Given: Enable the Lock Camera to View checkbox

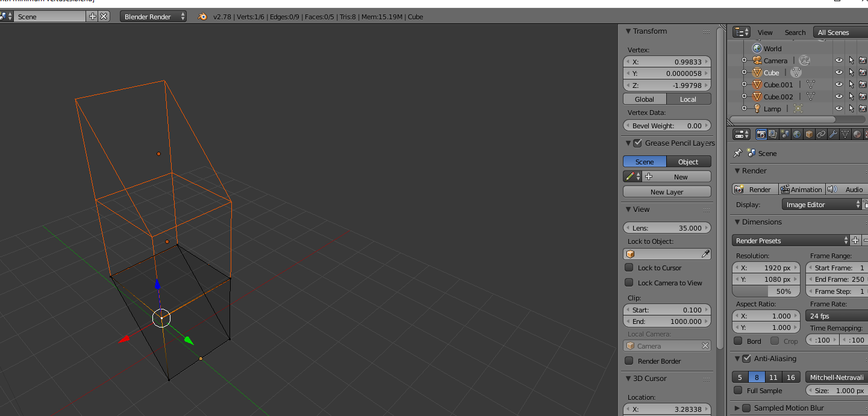Looking at the screenshot, I should point(629,282).
